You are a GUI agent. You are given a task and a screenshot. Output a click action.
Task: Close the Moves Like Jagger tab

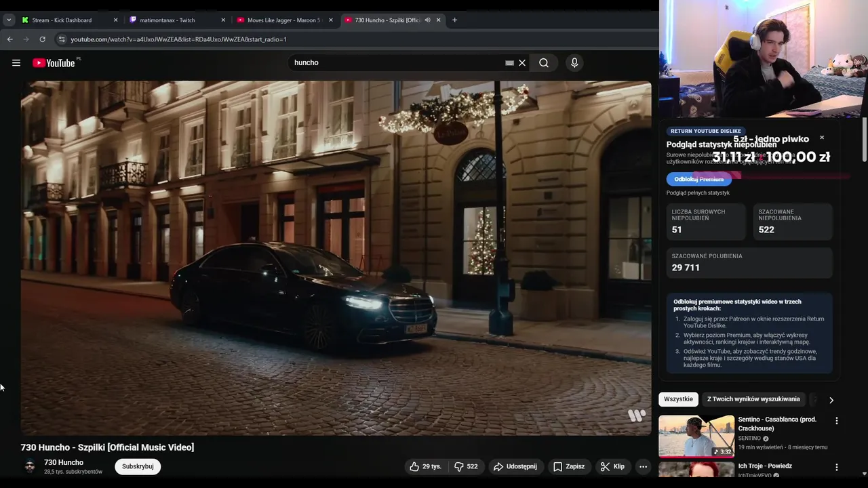pos(331,20)
